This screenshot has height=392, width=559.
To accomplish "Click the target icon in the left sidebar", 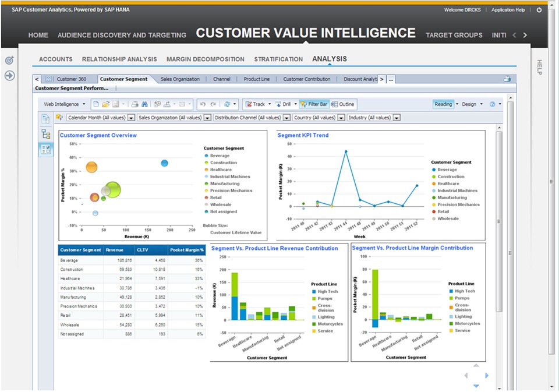I will (x=9, y=60).
